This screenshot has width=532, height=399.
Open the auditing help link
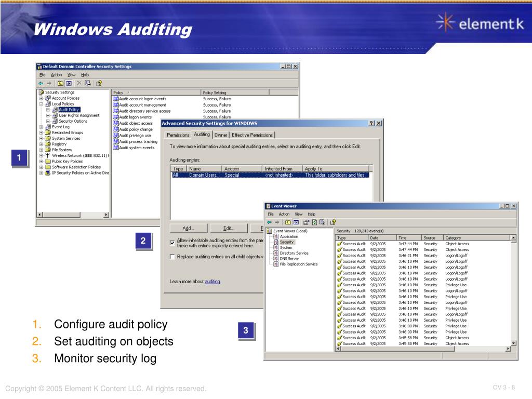212,282
